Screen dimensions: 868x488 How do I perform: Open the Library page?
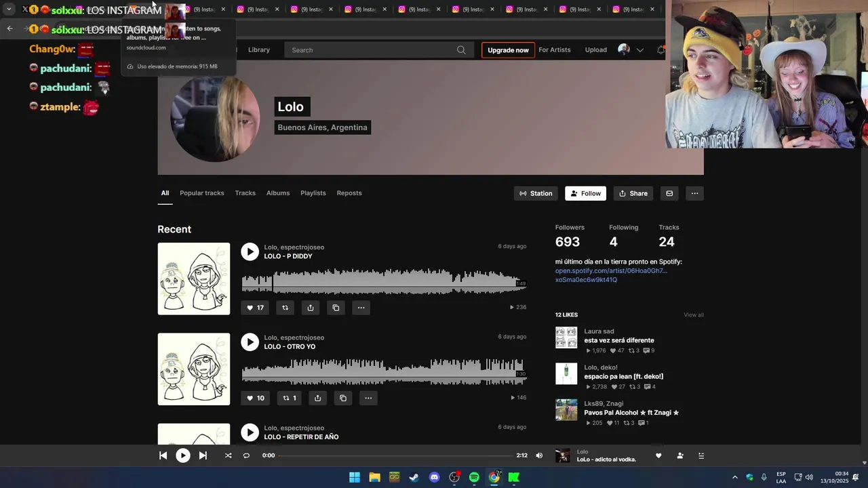[259, 49]
